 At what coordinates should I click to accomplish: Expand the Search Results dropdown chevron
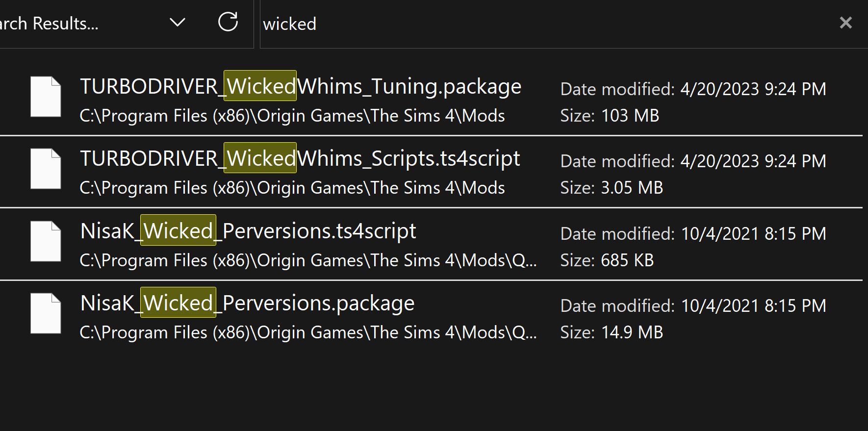tap(178, 23)
